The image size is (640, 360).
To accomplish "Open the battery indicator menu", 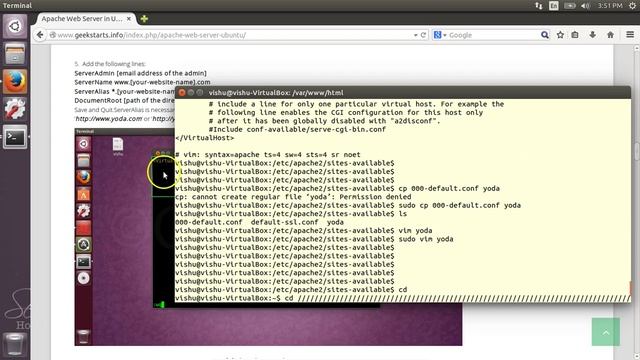I will tap(570, 6).
